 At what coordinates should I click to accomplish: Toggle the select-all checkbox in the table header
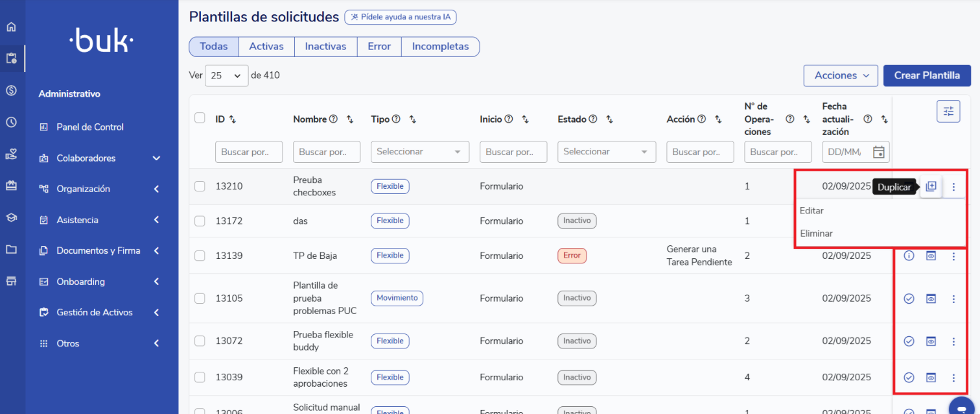point(200,118)
